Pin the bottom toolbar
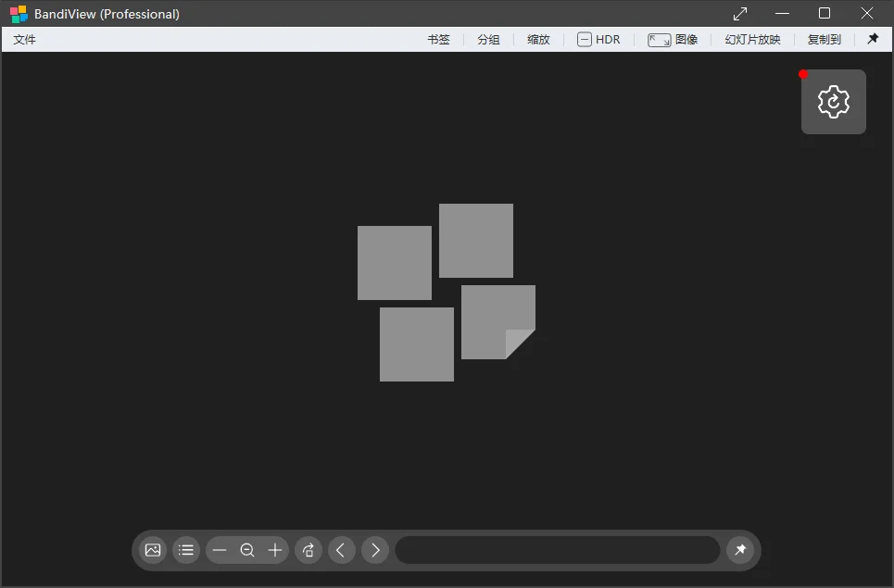 click(740, 550)
